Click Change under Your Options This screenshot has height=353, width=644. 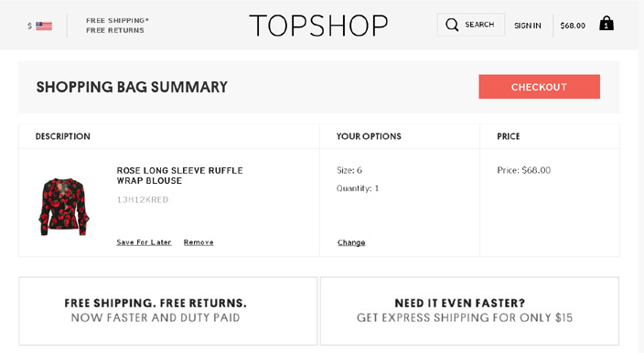click(x=351, y=242)
